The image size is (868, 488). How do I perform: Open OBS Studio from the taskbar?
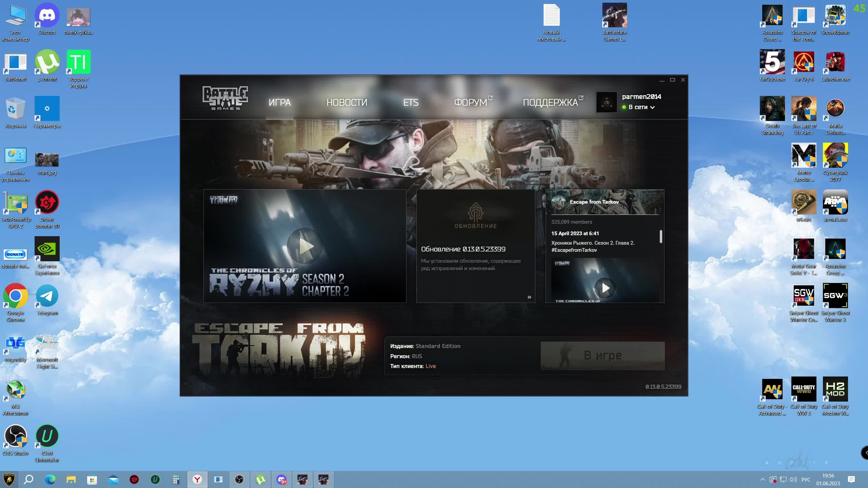(239, 480)
